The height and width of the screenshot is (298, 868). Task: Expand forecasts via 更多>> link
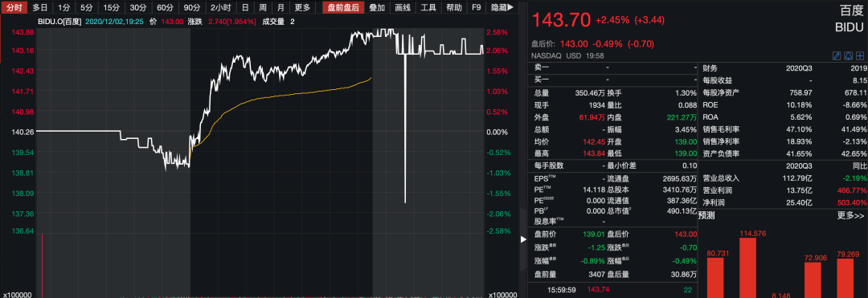click(x=851, y=215)
